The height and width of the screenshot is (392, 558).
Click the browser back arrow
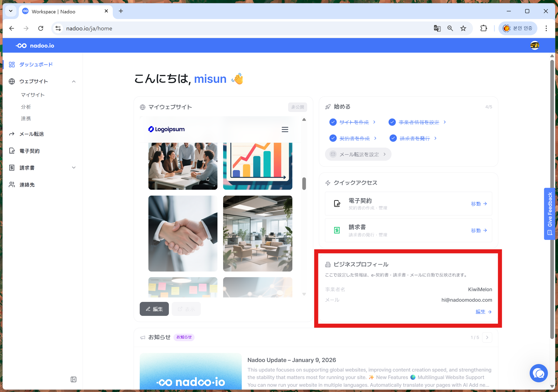(12, 28)
